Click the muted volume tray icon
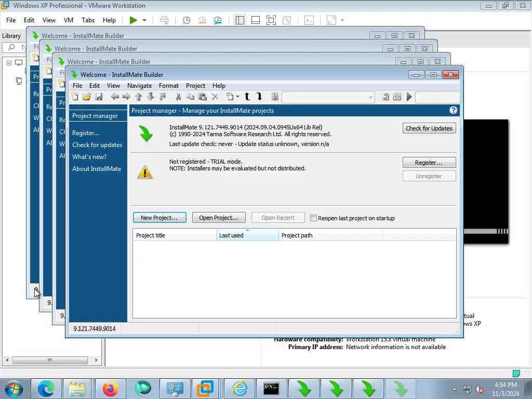This screenshot has width=532, height=399. (x=480, y=389)
